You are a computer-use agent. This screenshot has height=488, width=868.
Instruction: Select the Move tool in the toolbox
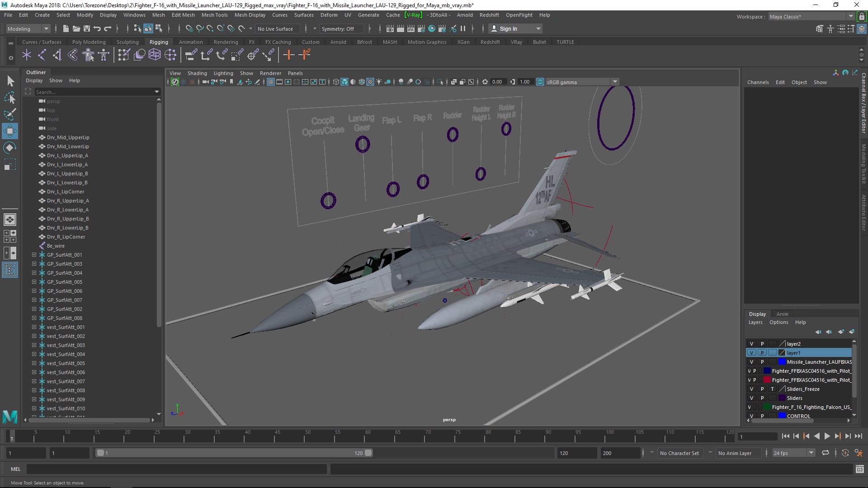click(x=10, y=131)
